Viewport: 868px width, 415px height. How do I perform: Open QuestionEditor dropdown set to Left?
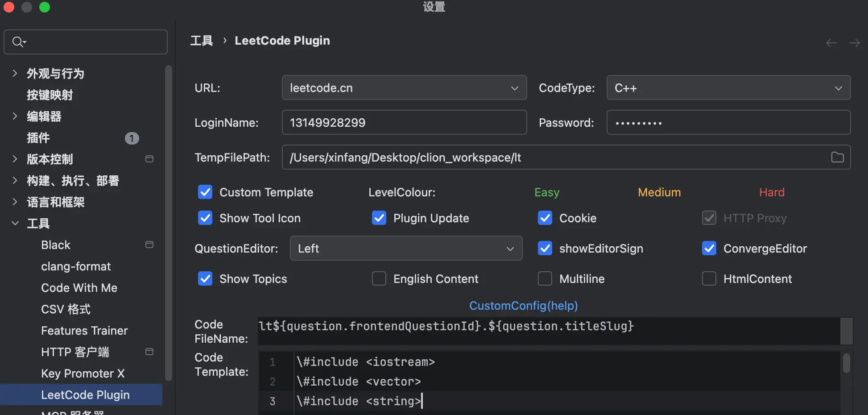(406, 249)
